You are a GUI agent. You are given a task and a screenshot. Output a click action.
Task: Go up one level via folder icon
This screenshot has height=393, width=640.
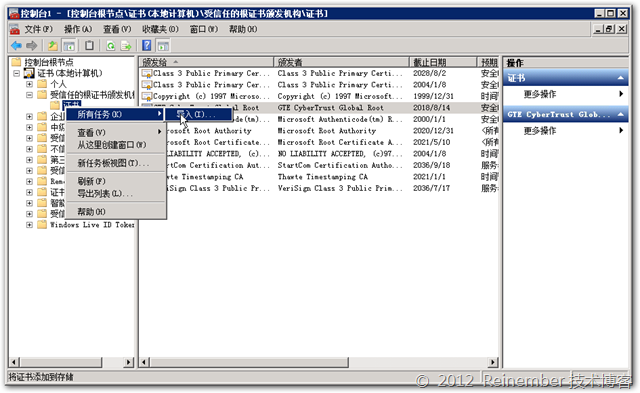[53, 46]
